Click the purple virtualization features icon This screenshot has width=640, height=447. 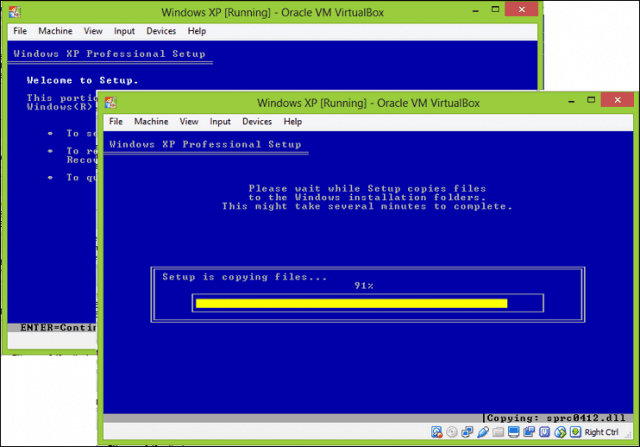click(x=544, y=432)
